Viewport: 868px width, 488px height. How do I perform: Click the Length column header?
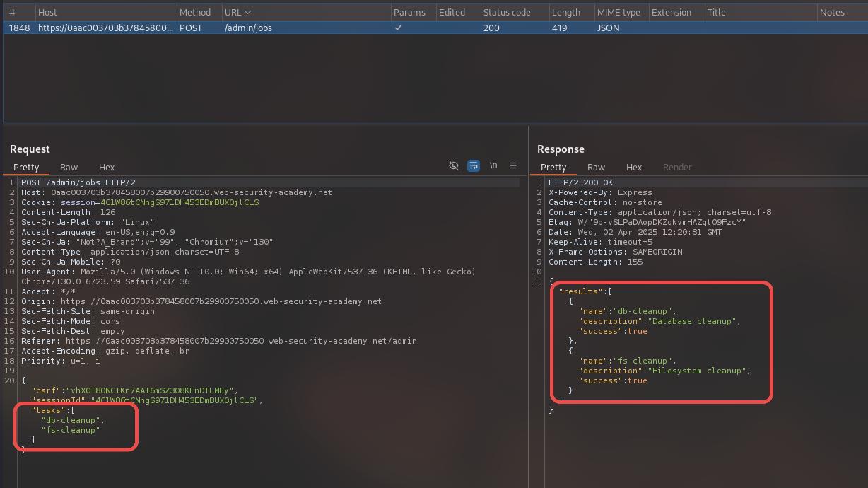pos(566,13)
